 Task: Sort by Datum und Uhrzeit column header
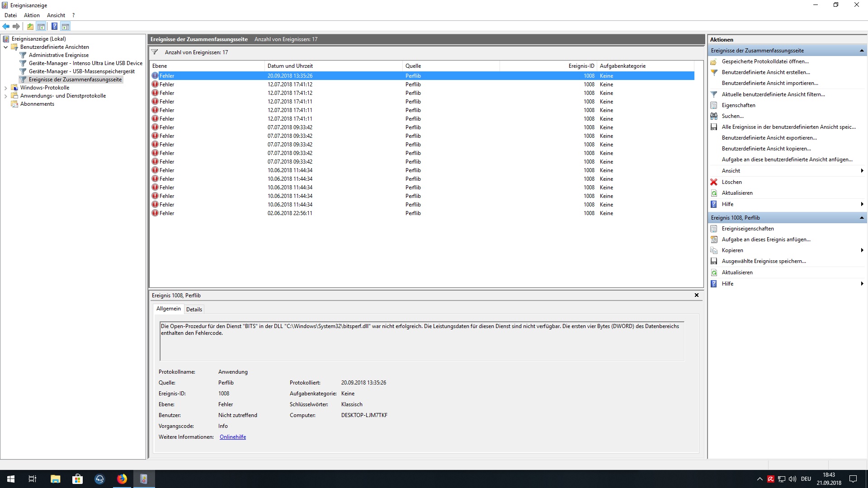(x=290, y=66)
